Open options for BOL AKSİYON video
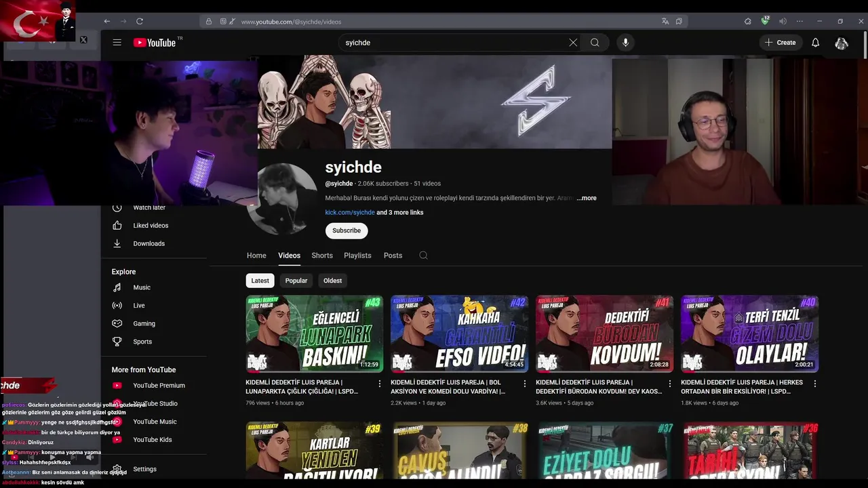868x488 pixels. 524,384
